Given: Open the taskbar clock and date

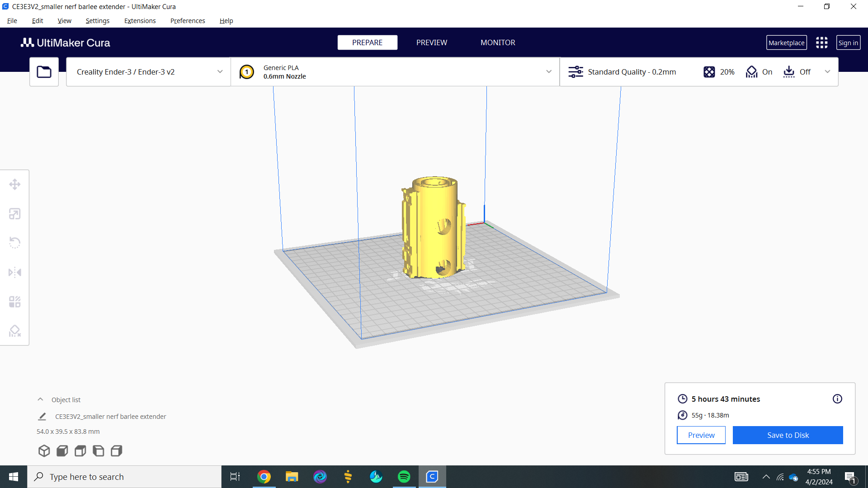Looking at the screenshot, I should pos(819,477).
